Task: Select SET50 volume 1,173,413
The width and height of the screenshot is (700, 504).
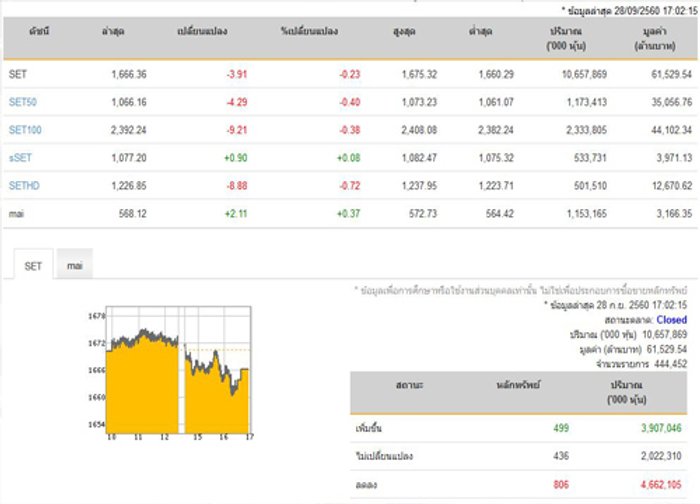Action: coord(587,102)
